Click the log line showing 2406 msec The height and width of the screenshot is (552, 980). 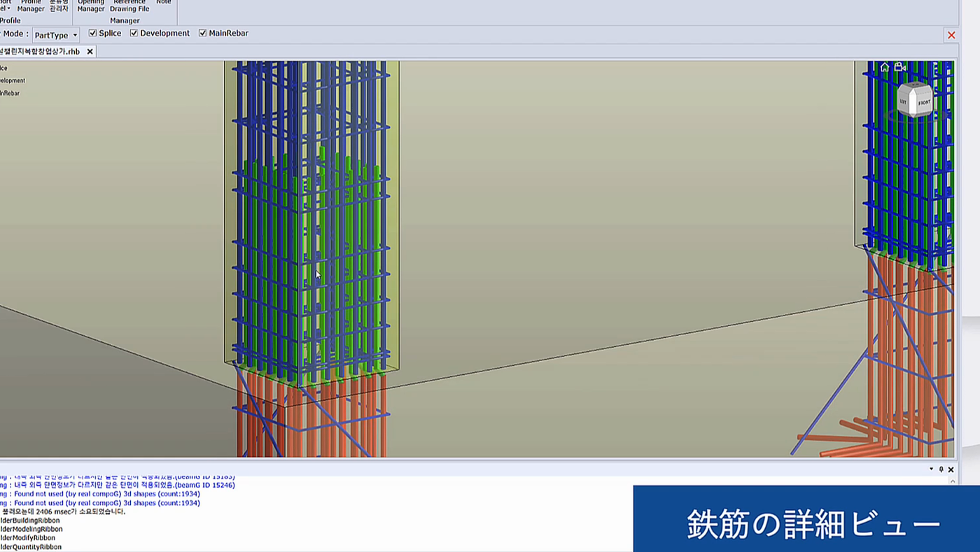pyautogui.click(x=63, y=511)
